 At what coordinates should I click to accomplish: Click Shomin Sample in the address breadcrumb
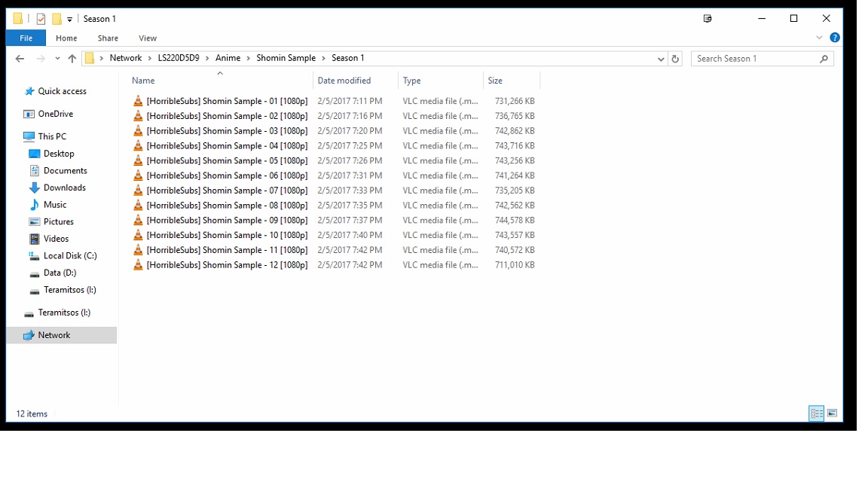click(286, 58)
